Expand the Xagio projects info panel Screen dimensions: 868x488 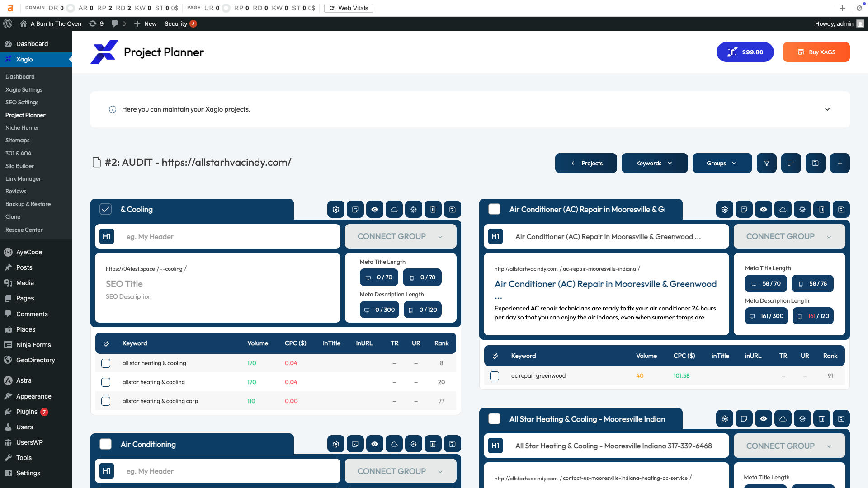click(827, 109)
